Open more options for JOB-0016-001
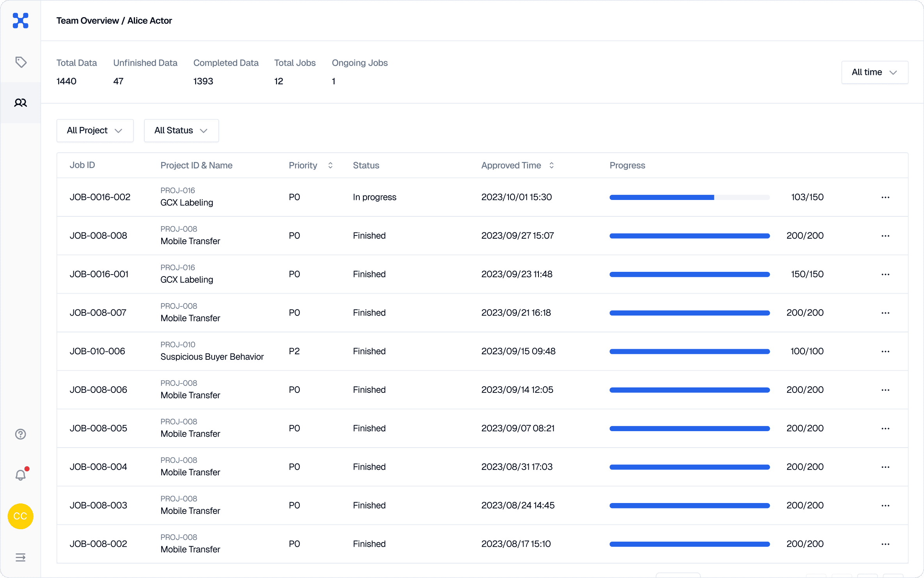Image resolution: width=924 pixels, height=578 pixels. (x=885, y=274)
